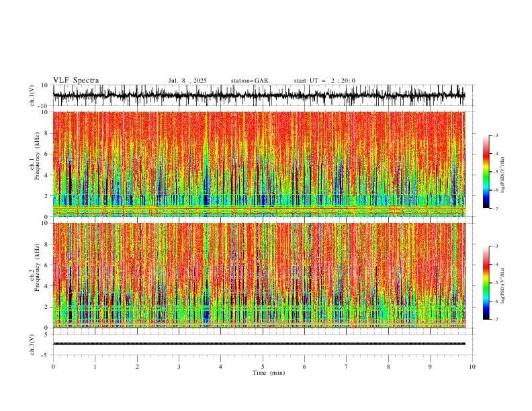
Task: Click the time axis tick label "7"
Action: [347, 367]
